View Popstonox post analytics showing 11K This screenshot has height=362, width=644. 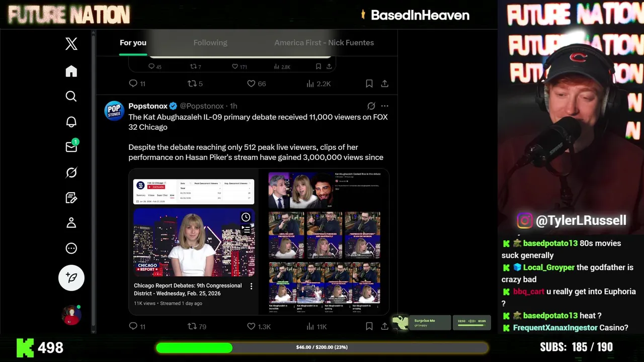316,326
